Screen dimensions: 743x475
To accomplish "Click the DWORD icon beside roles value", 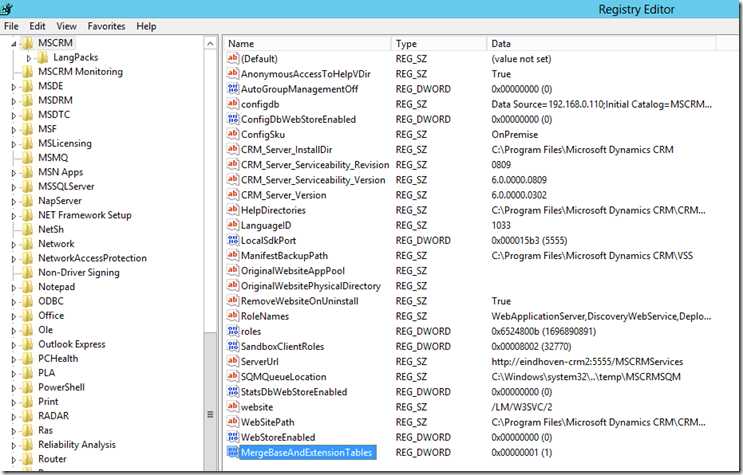I will pos(233,331).
